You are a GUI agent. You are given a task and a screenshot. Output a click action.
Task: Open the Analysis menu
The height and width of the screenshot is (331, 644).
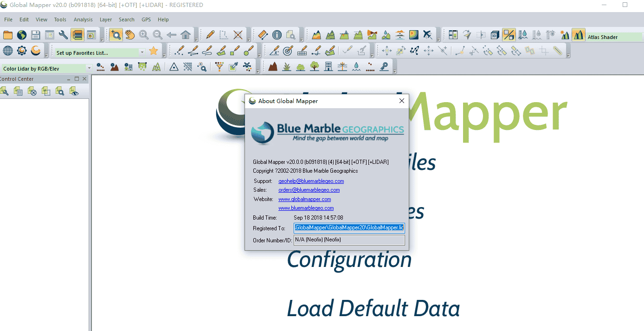(83, 19)
